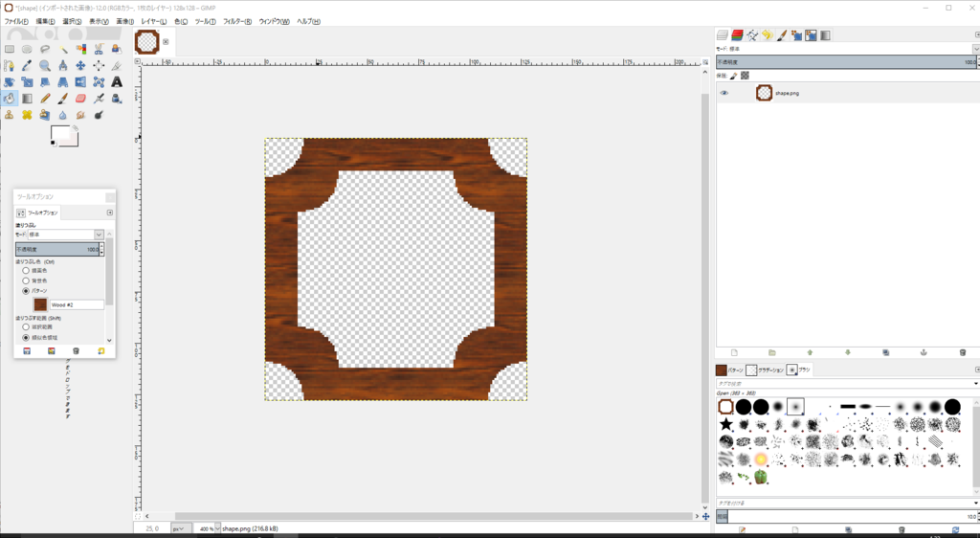Select the Paintbrush tool in toolbox
The image size is (980, 538).
tap(63, 98)
